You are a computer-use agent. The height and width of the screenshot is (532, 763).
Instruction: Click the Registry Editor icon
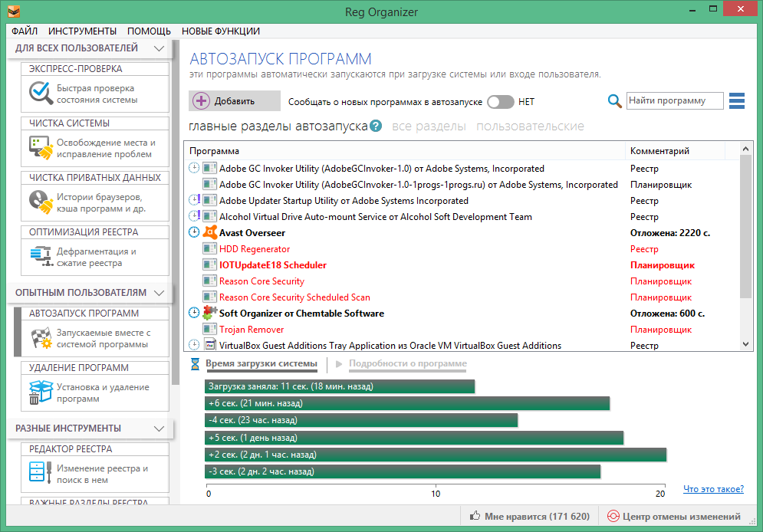(40, 474)
